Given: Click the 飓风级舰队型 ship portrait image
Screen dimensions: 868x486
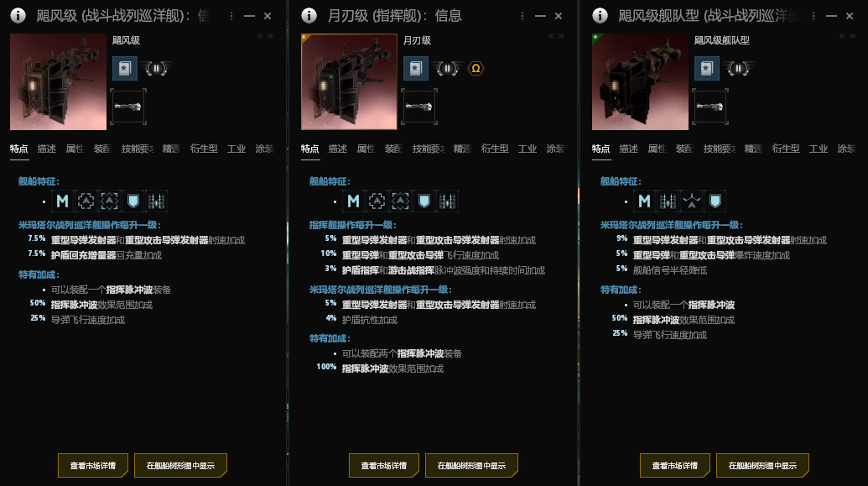Looking at the screenshot, I should pyautogui.click(x=640, y=82).
